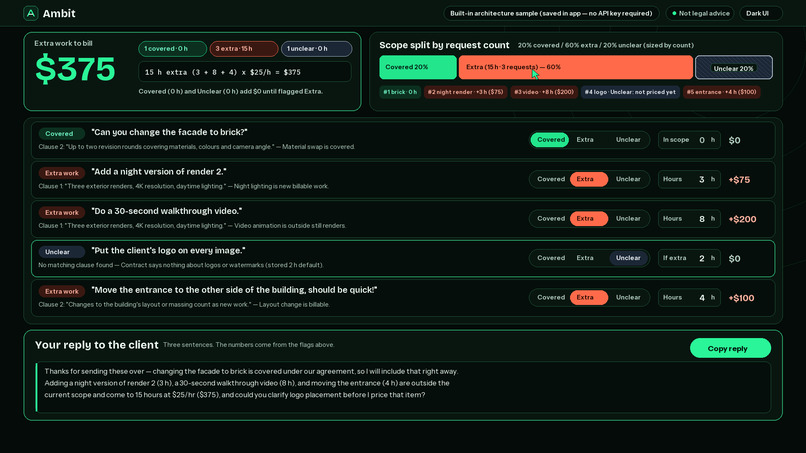
Task: Click the 'Your reply to the client' heading
Action: tap(97, 345)
